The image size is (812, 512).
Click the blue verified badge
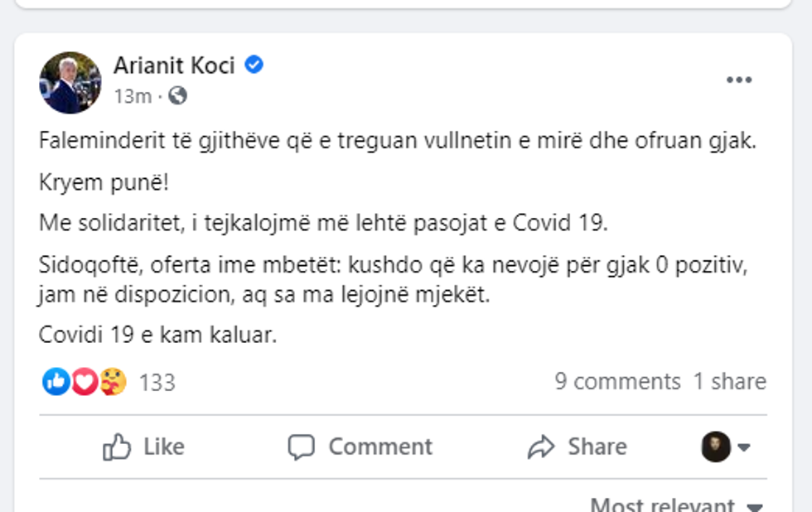coord(254,65)
